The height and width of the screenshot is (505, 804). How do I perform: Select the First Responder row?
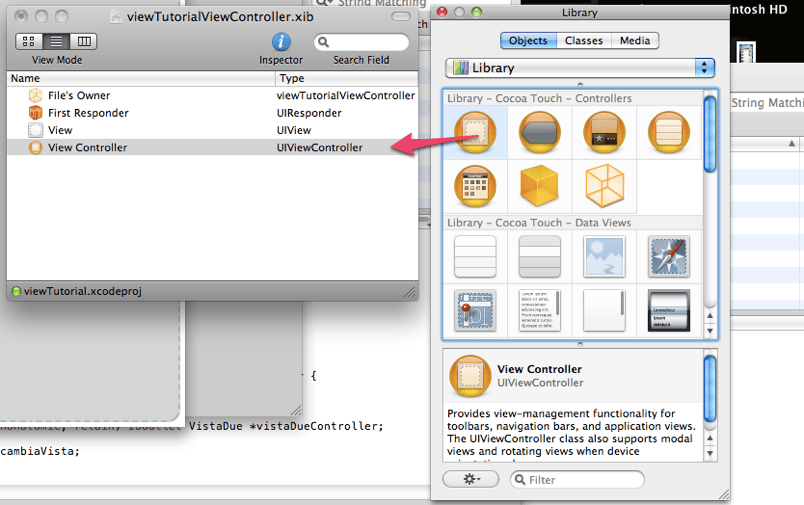[213, 113]
